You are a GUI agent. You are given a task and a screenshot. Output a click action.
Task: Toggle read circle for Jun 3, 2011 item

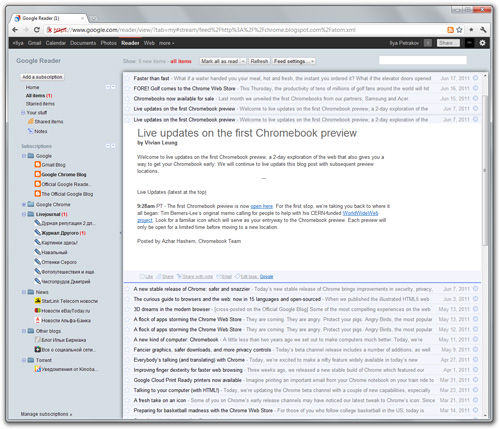[x=476, y=299]
